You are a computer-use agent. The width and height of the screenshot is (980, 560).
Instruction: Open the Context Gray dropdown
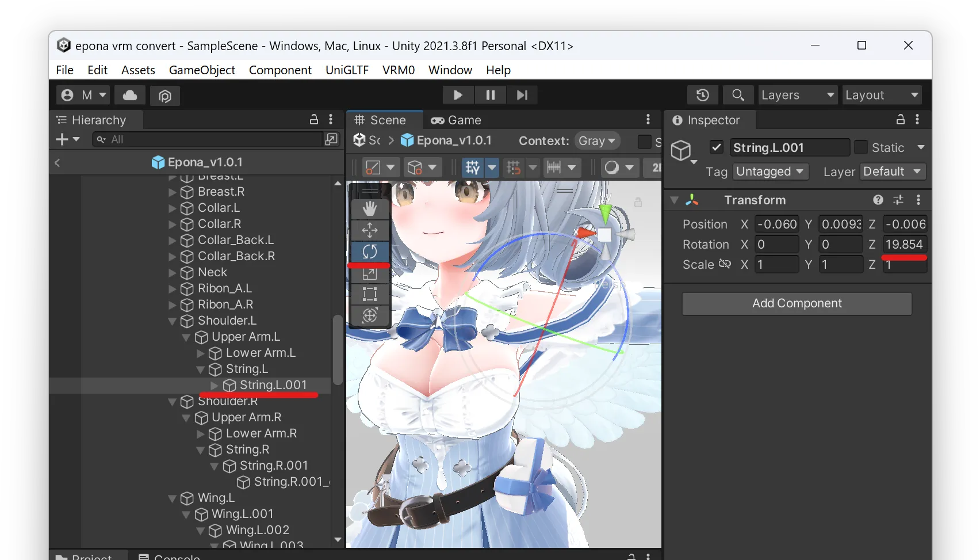coord(596,141)
